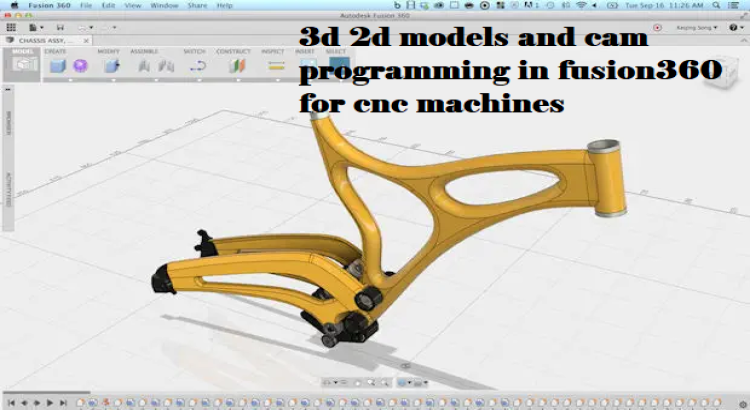
Task: Save the design with the disk icon
Action: coord(60,28)
